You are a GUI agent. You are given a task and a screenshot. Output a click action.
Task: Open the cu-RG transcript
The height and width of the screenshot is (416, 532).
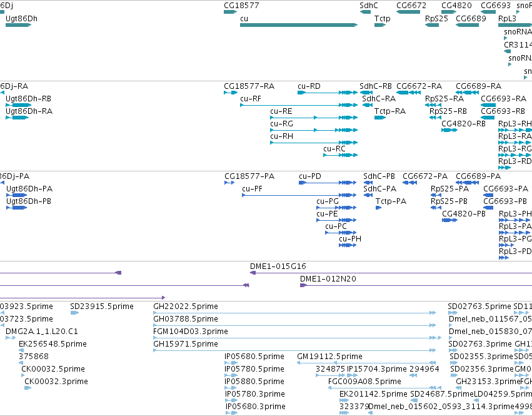click(314, 130)
